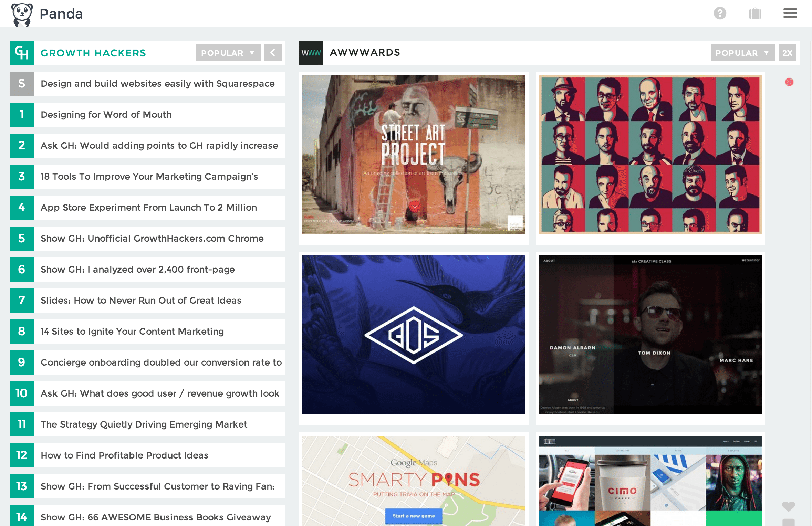812x526 pixels.
Task: Select Street Art Project thumbnail
Action: (x=414, y=155)
